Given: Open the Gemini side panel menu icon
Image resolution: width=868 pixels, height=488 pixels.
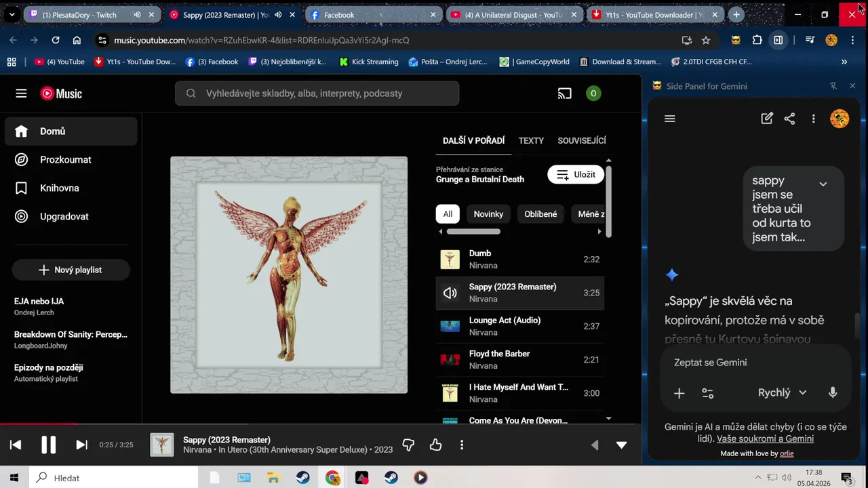Looking at the screenshot, I should click(x=670, y=119).
